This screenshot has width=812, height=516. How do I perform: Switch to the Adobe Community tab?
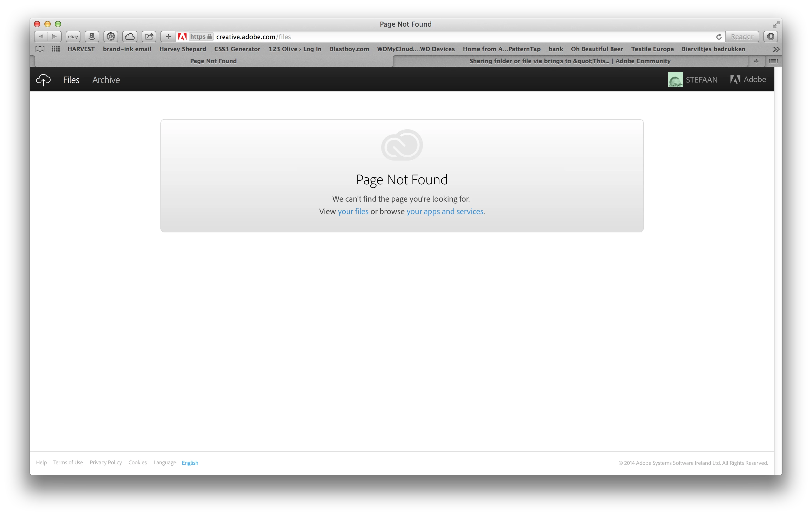570,61
